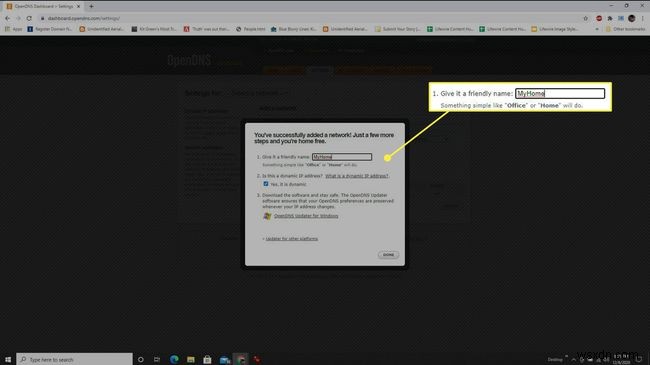
Task: Close the OpenDNS Dashboard tab
Action: pyautogui.click(x=78, y=6)
